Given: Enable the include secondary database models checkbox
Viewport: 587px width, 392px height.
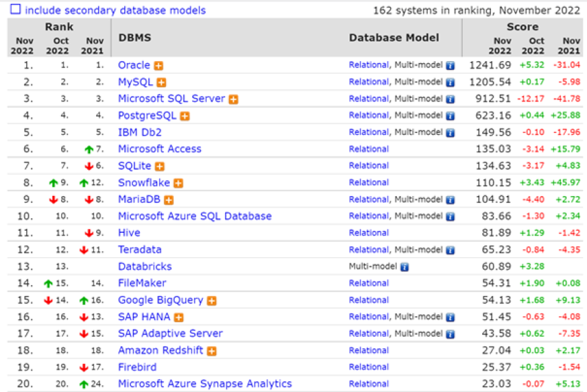Looking at the screenshot, I should coord(15,9).
